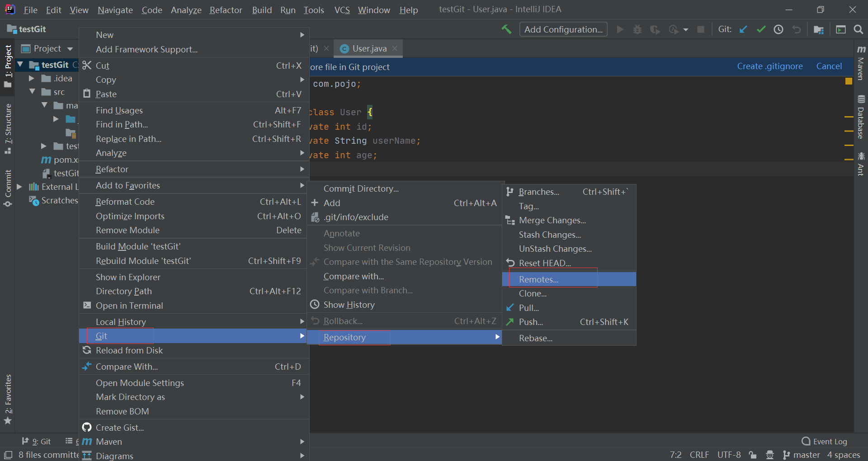868x461 pixels.
Task: Click the 7:2 cursor position indicator
Action: pos(676,455)
